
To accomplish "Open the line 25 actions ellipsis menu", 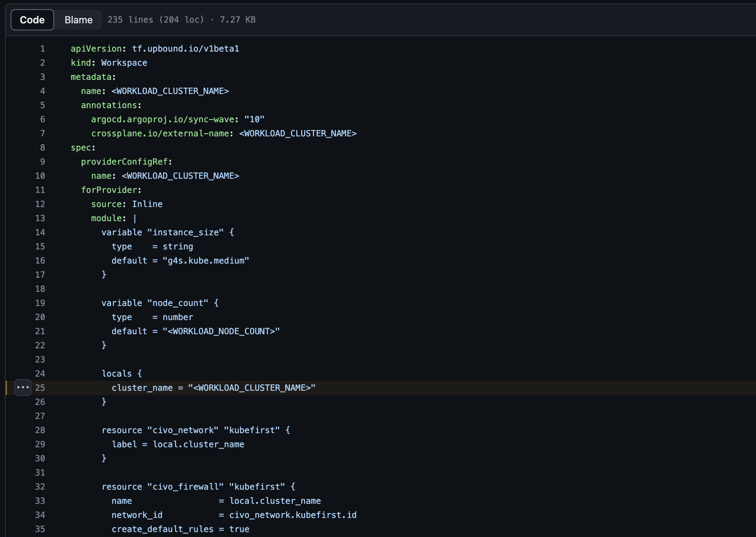I will (23, 388).
